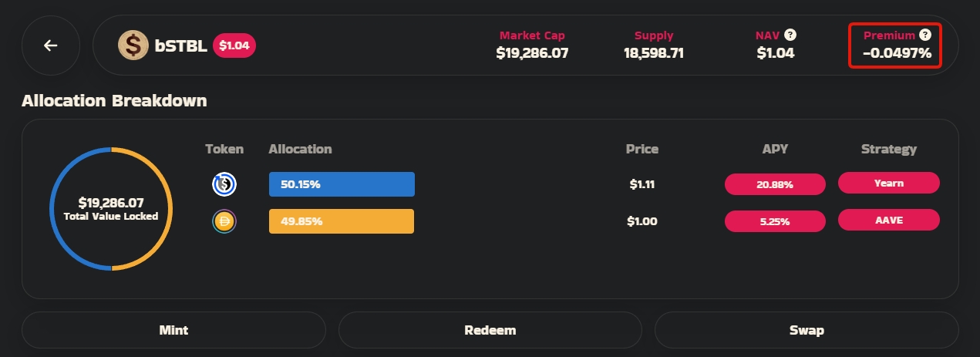Click the 20.88% APY badge
This screenshot has height=357, width=980.
pos(775,185)
